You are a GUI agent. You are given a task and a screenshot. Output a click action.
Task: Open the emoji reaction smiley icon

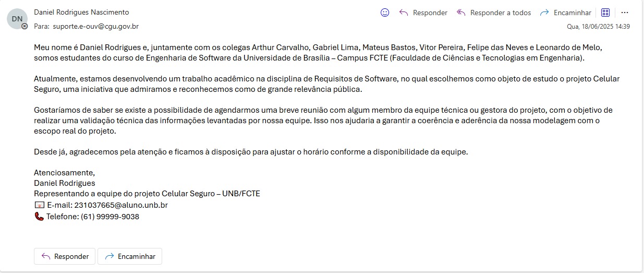385,13
